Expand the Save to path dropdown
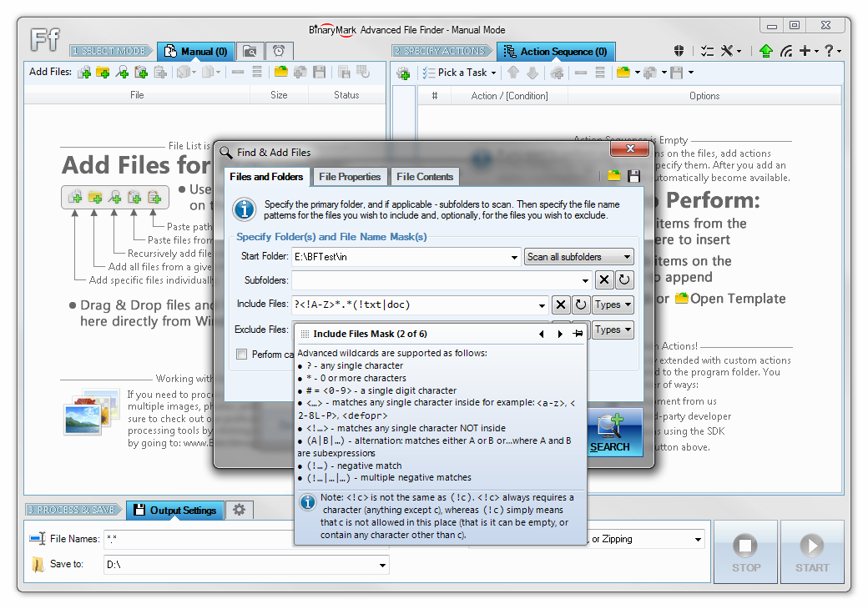The height and width of the screenshot is (609, 868). click(x=382, y=565)
